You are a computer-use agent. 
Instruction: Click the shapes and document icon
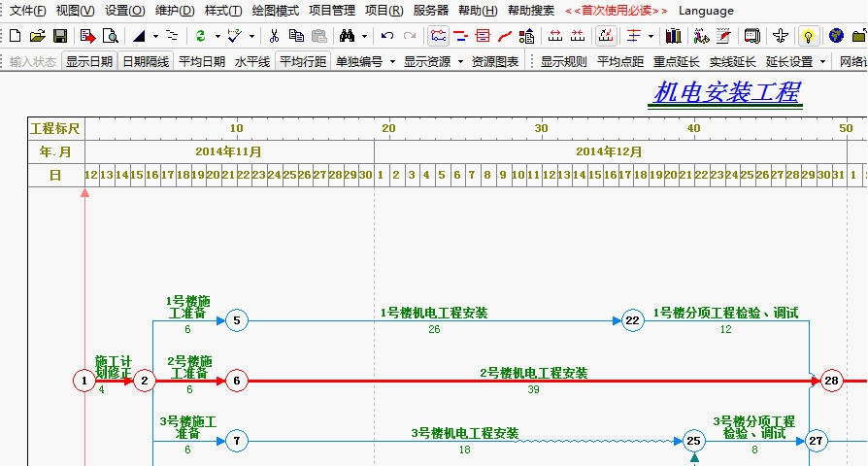pyautogui.click(x=527, y=37)
